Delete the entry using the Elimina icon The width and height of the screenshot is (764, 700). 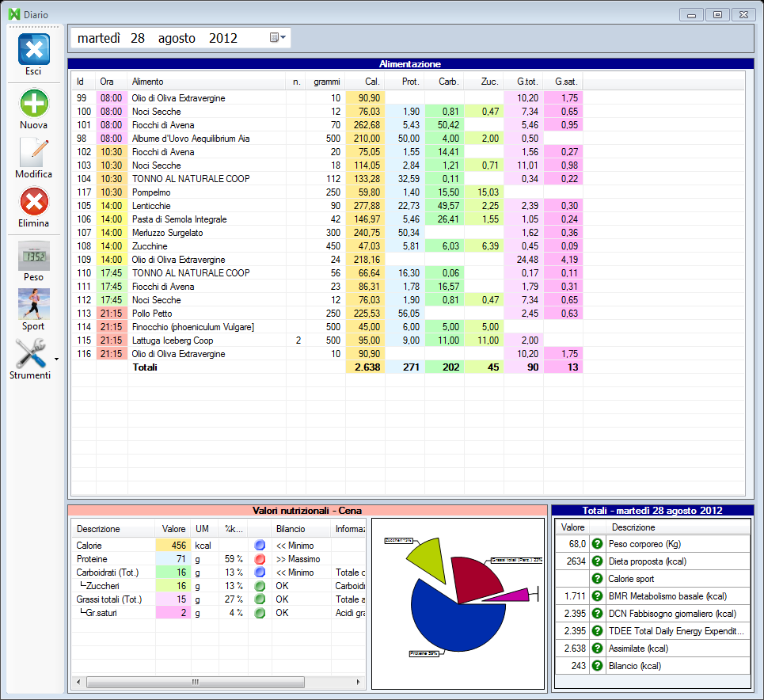[33, 202]
